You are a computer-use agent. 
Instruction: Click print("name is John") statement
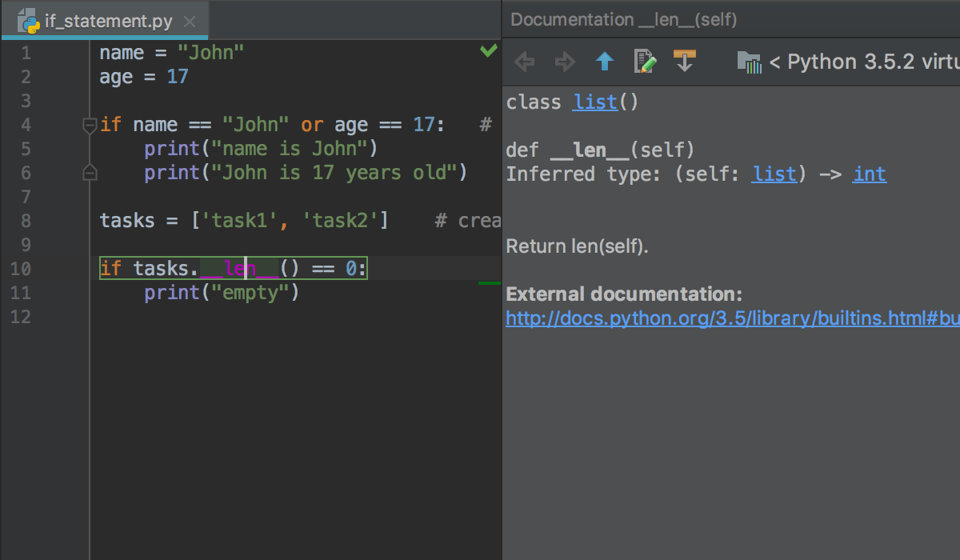click(x=261, y=149)
